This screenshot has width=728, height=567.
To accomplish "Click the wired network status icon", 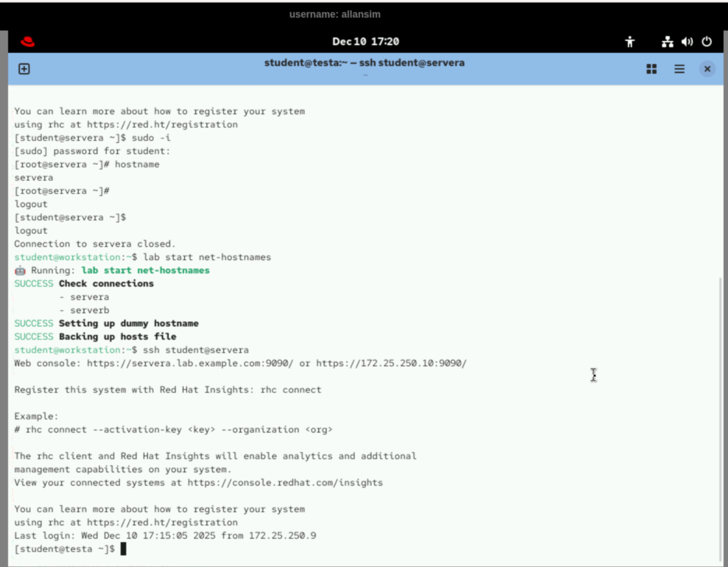I will 667,42.
